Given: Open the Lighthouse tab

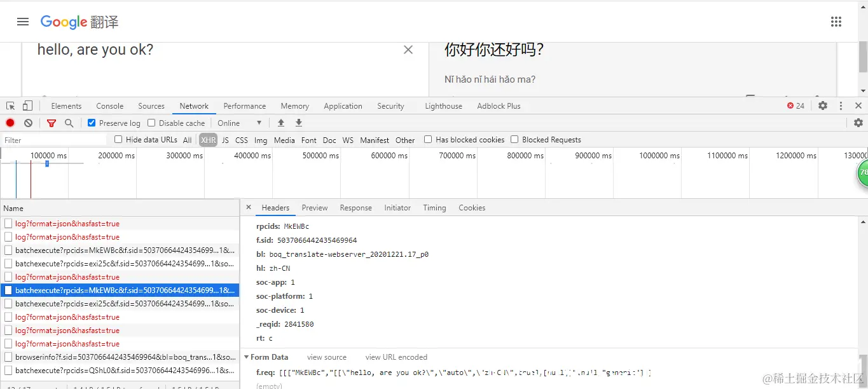Looking at the screenshot, I should (x=443, y=106).
